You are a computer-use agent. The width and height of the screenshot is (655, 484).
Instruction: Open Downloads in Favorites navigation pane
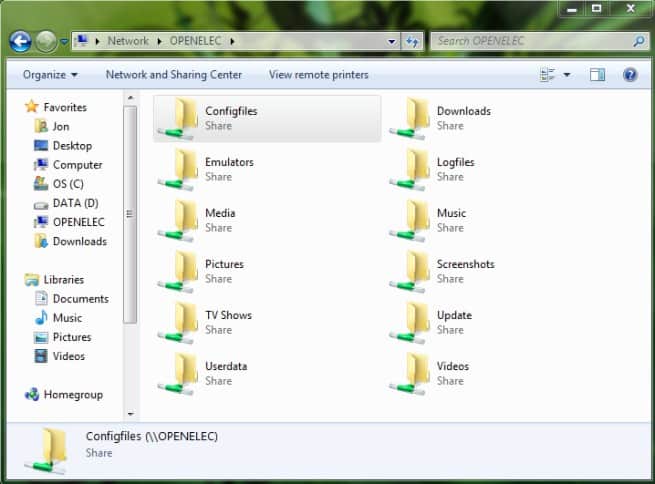pos(80,241)
